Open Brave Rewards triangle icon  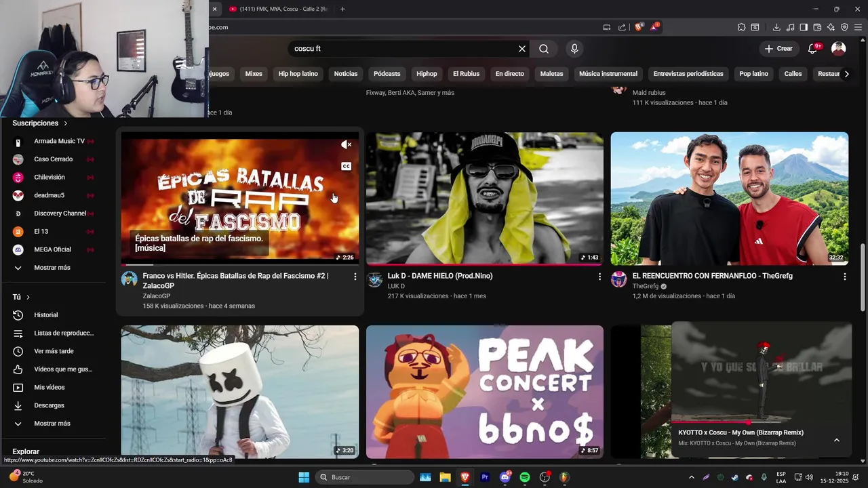[x=654, y=27]
